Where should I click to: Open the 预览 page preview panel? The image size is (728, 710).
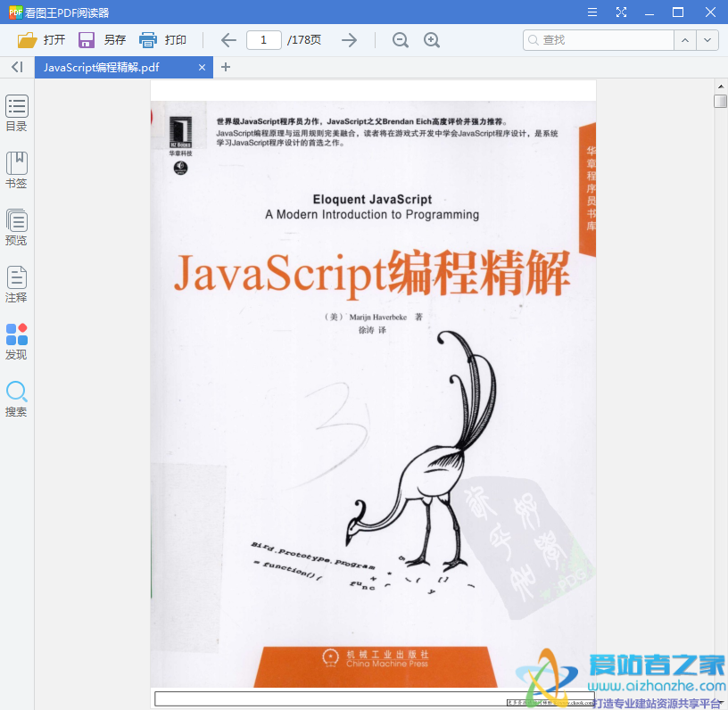[x=16, y=227]
